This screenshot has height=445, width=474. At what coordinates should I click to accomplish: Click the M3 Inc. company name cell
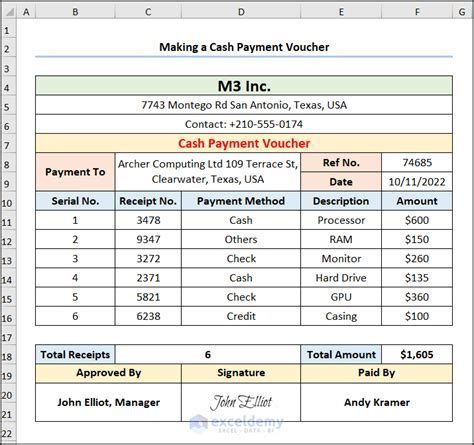244,86
